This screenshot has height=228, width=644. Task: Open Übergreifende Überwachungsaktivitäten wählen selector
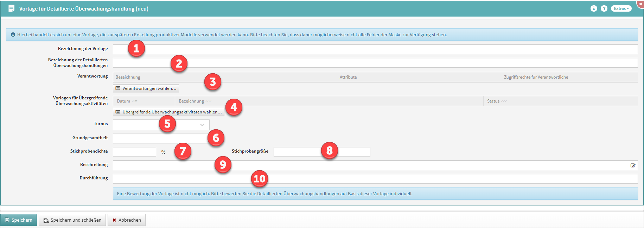pyautogui.click(x=168, y=112)
